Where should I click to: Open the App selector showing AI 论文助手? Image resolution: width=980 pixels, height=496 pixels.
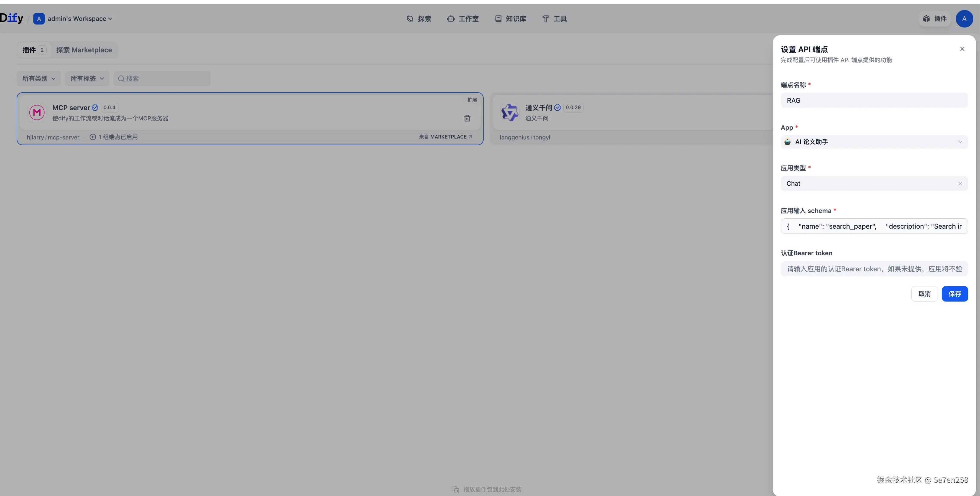tap(874, 142)
